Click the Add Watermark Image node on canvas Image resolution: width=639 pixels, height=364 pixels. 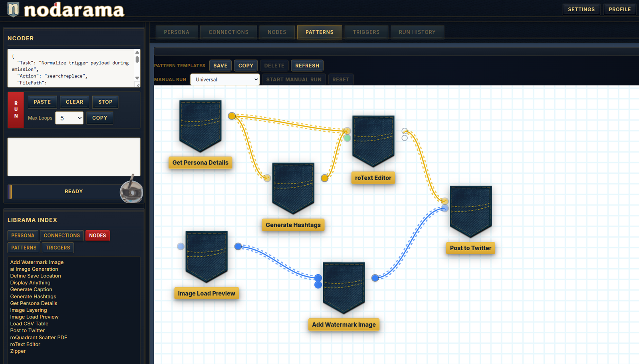click(343, 287)
